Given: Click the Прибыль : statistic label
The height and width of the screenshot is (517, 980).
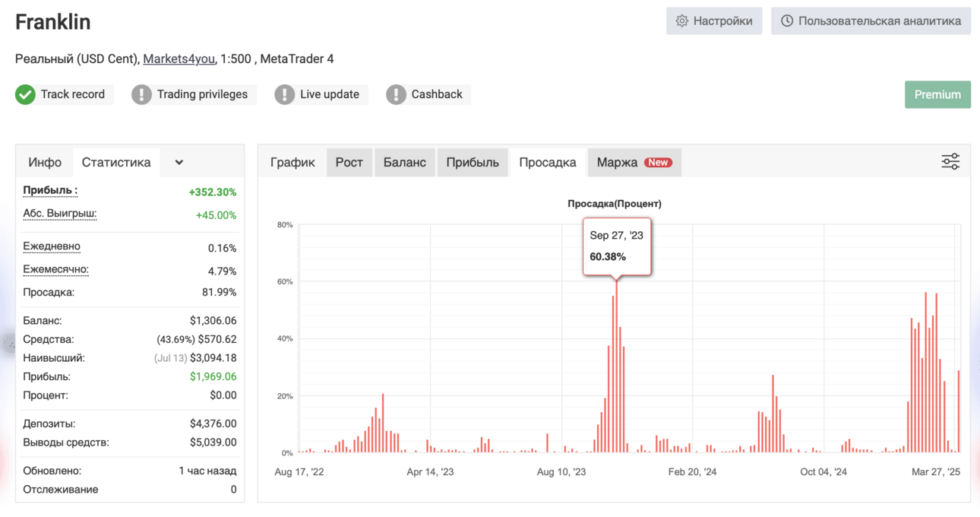Looking at the screenshot, I should tap(50, 191).
